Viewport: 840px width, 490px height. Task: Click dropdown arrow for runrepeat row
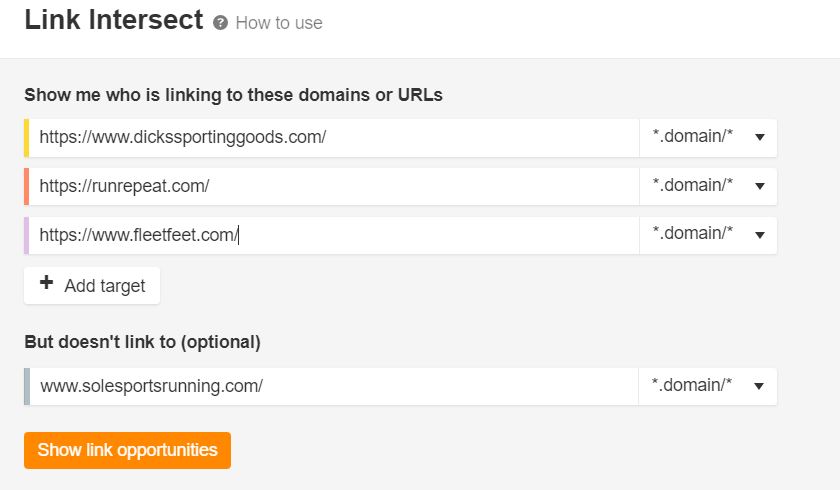pyautogui.click(x=760, y=186)
